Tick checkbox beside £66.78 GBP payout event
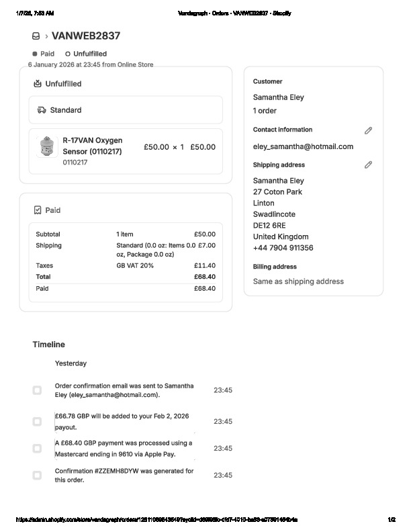 pyautogui.click(x=37, y=422)
